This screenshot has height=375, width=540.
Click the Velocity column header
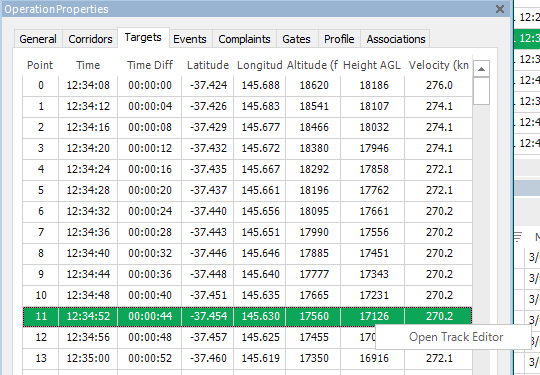coord(438,65)
